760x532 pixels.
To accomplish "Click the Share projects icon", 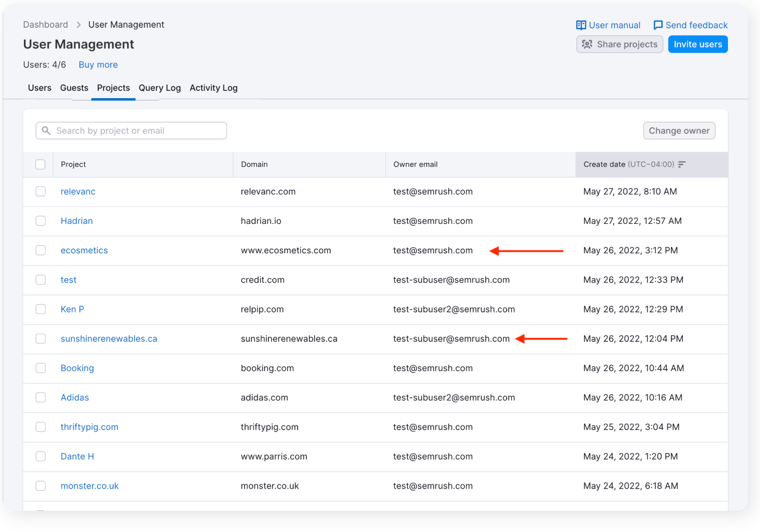I will [x=588, y=44].
